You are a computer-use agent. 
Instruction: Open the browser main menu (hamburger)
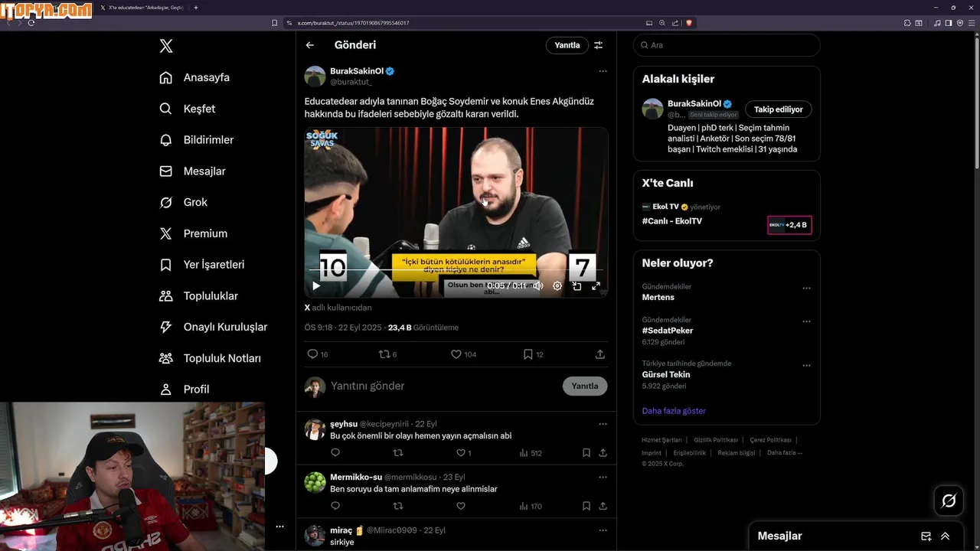972,23
